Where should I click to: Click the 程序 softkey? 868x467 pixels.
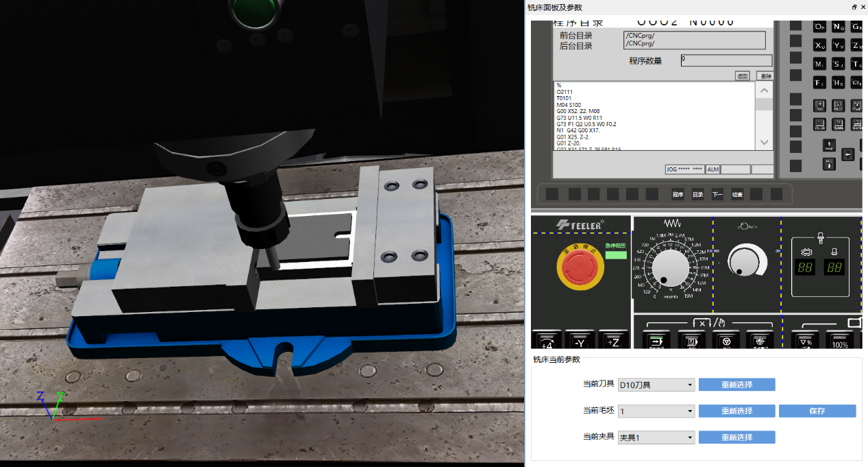(x=678, y=194)
